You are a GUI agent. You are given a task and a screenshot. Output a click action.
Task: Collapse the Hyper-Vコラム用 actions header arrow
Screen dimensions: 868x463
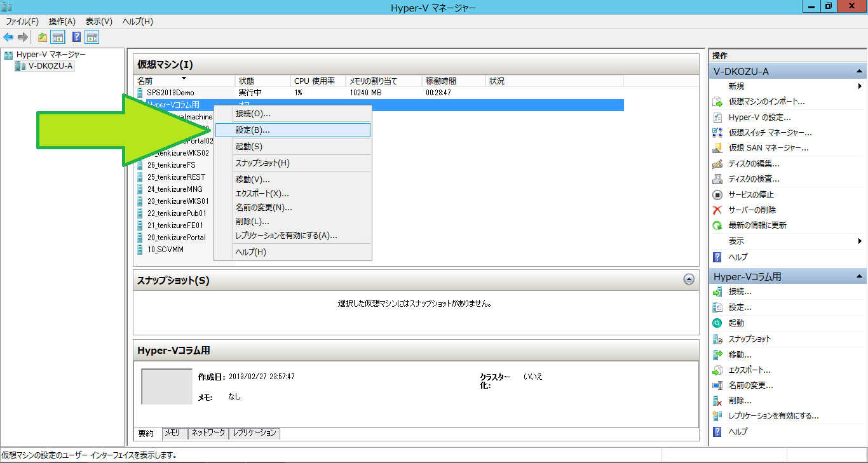[x=859, y=277]
